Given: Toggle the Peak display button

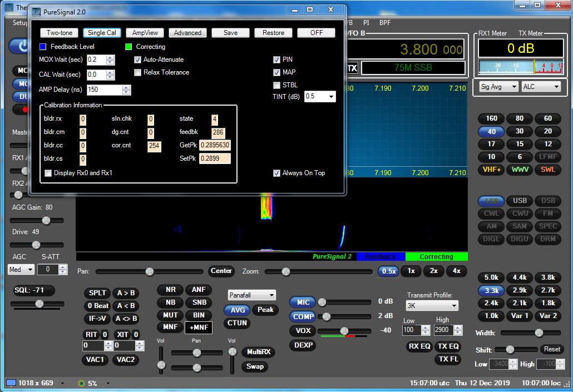Looking at the screenshot, I should (x=265, y=310).
